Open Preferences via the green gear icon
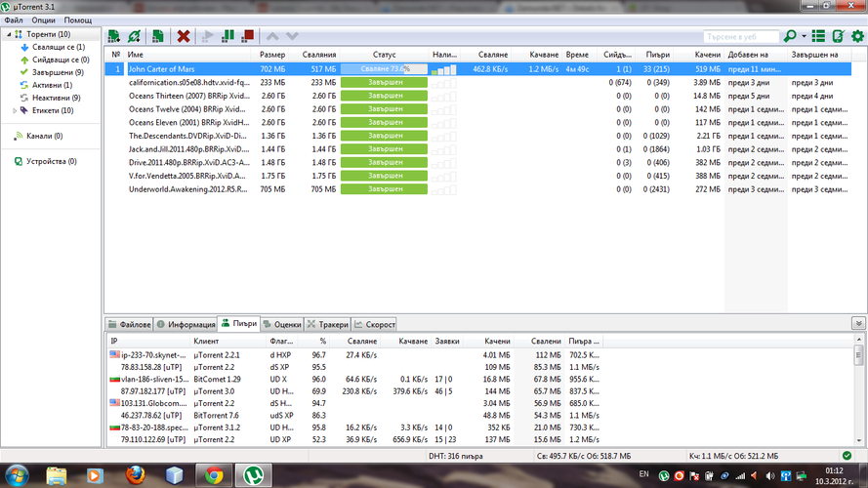Screen dimensions: 868x488 coord(857,36)
